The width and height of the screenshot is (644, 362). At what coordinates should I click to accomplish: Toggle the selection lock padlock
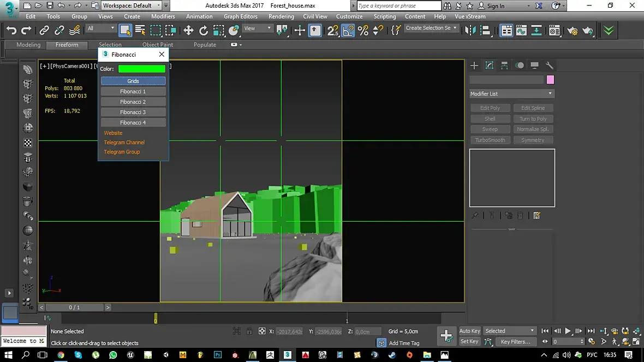pyautogui.click(x=249, y=331)
